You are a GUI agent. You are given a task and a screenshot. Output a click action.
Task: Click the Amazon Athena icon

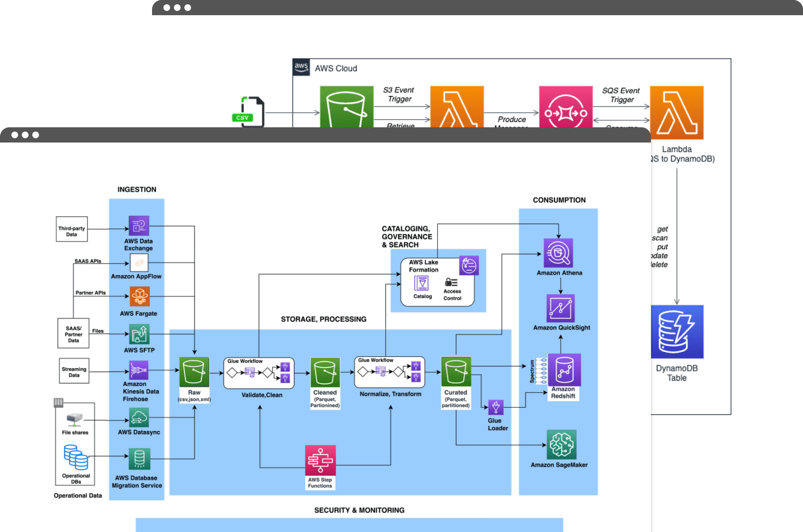pyautogui.click(x=558, y=253)
